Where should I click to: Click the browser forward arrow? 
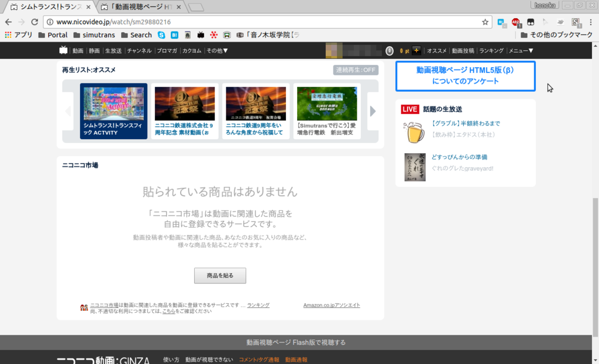[22, 22]
